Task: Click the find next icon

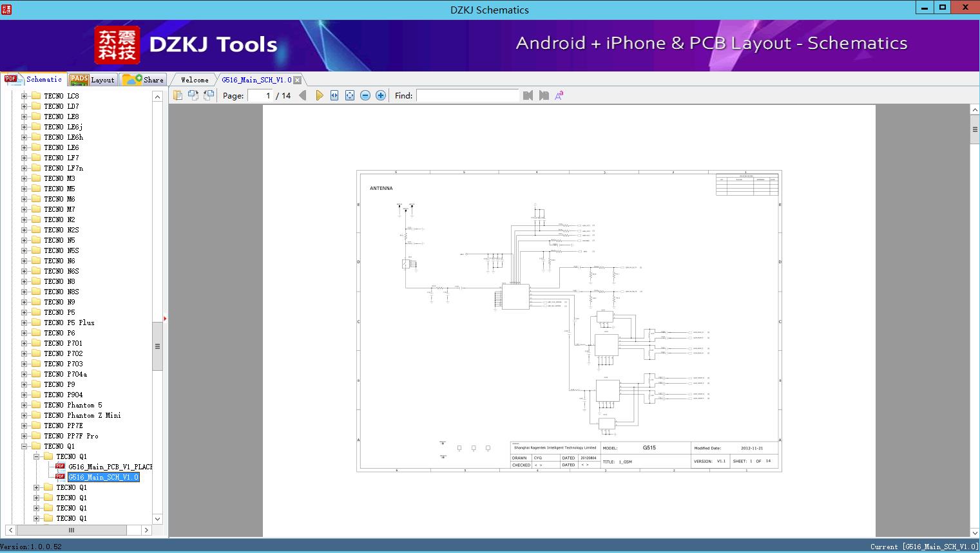Action: coord(544,95)
